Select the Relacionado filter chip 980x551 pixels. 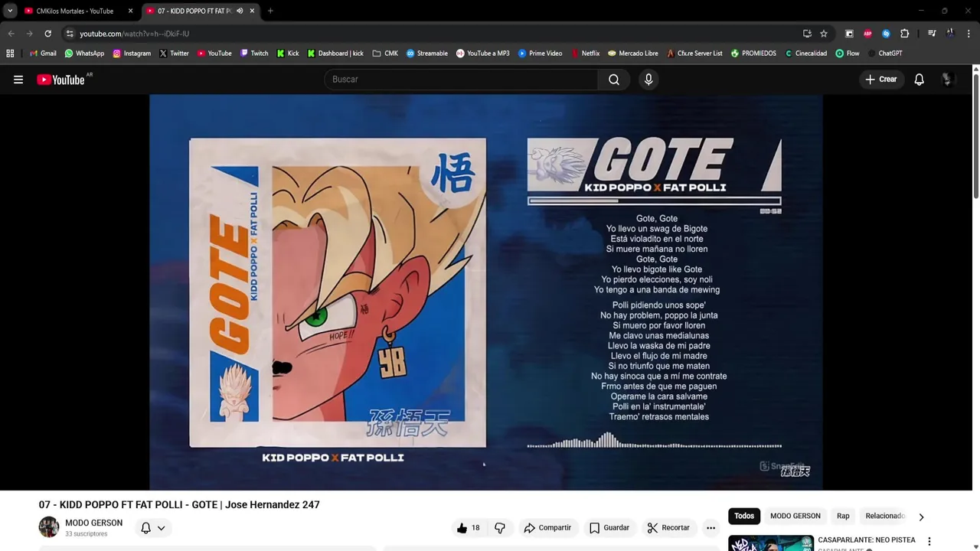point(885,517)
